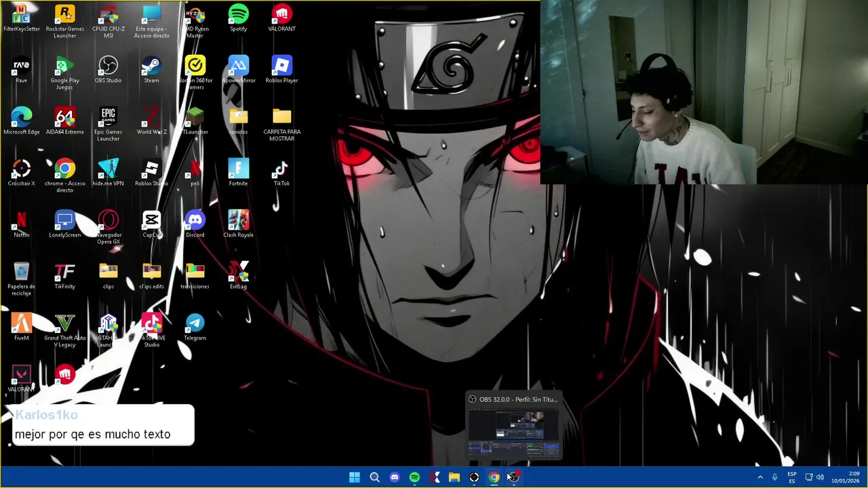
Task: Launch LonelyScreen from the desktop
Action: pyautogui.click(x=65, y=224)
